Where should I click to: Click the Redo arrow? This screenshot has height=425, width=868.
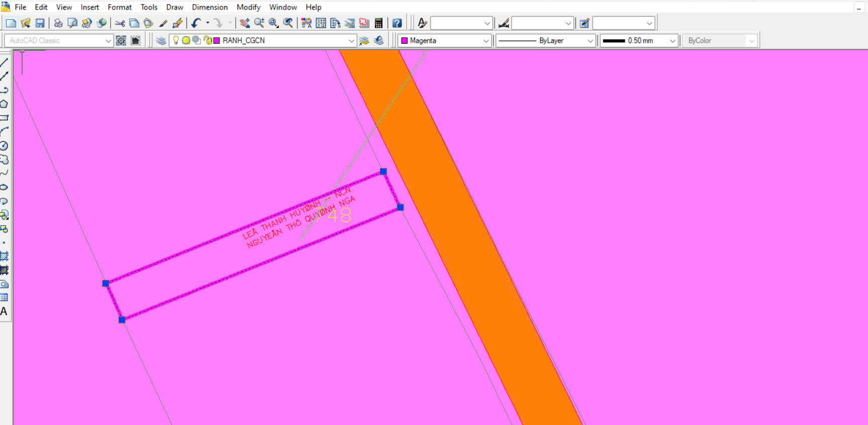coord(218,23)
